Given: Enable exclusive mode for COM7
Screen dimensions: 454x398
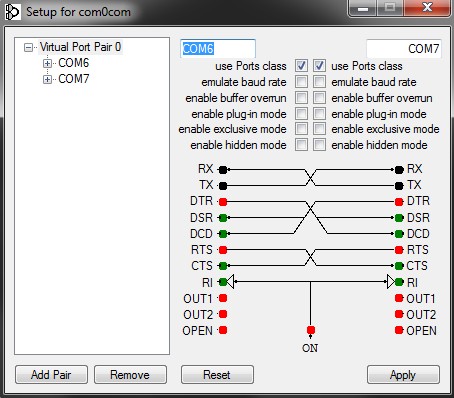Looking at the screenshot, I should coord(319,129).
